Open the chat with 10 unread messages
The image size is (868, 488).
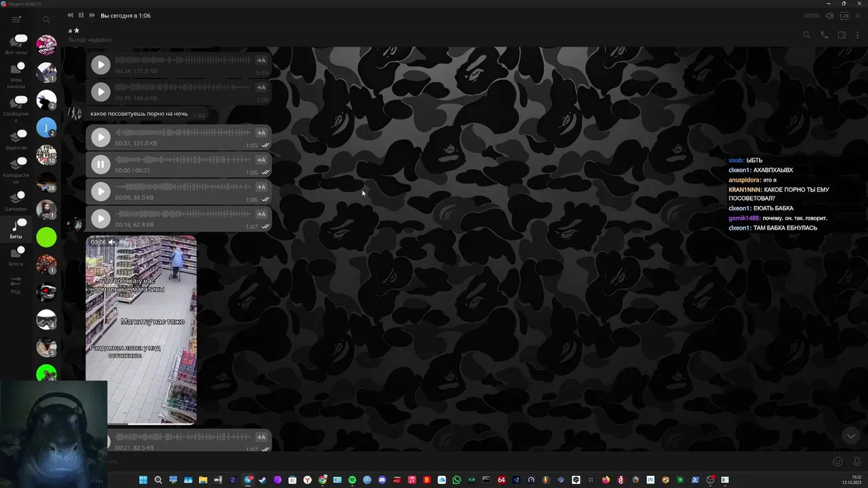tap(46, 155)
